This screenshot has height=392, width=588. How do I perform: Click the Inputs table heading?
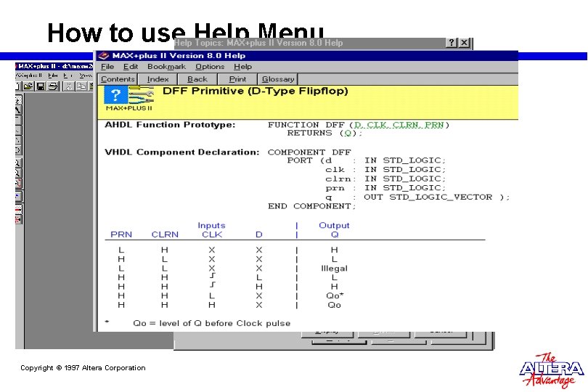click(211, 226)
